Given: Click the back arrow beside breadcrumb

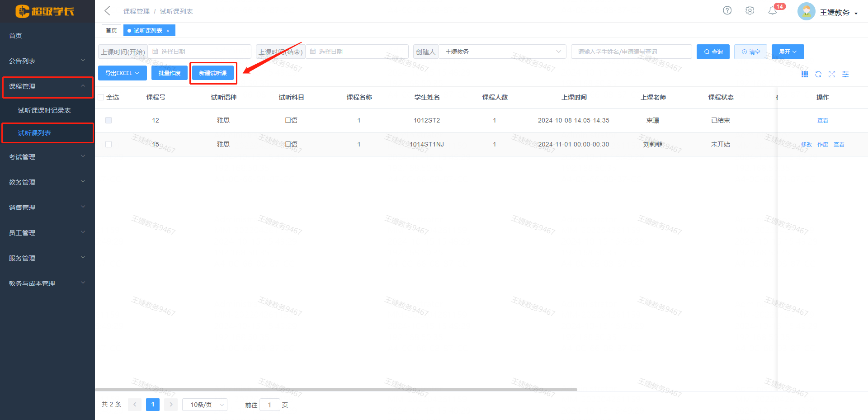Looking at the screenshot, I should 108,11.
